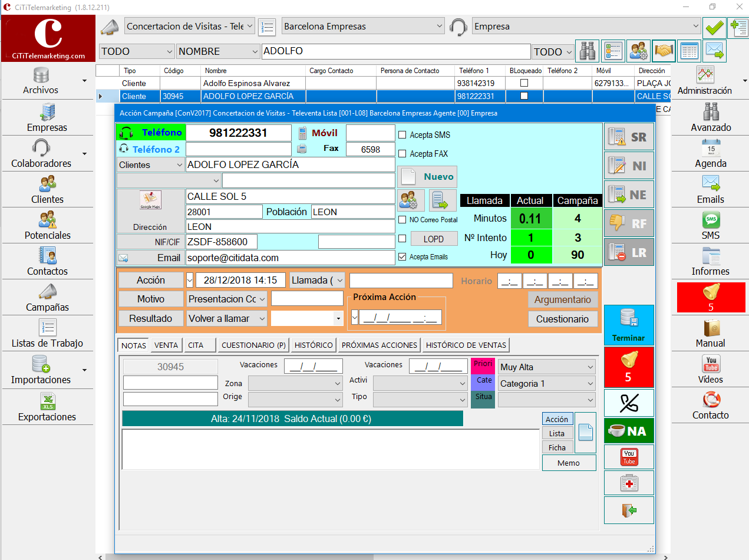Mark the call as RF with thumbs-down
This screenshot has height=560, width=749.
[629, 223]
